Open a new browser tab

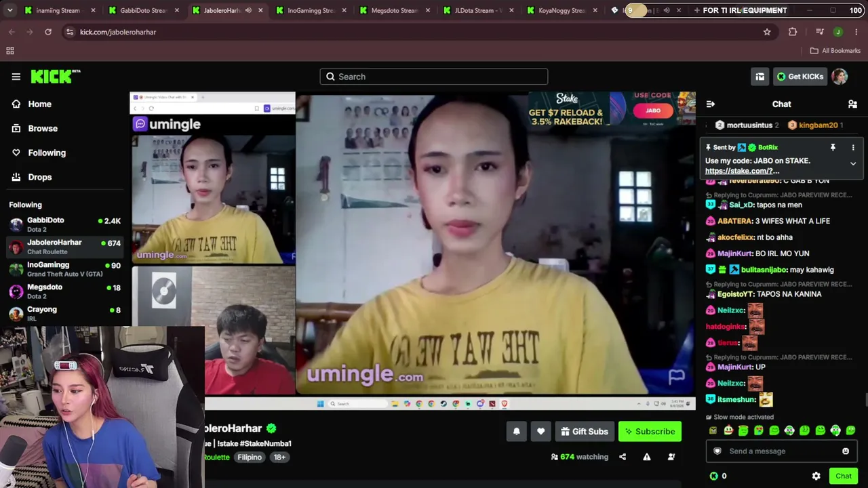[x=696, y=10]
